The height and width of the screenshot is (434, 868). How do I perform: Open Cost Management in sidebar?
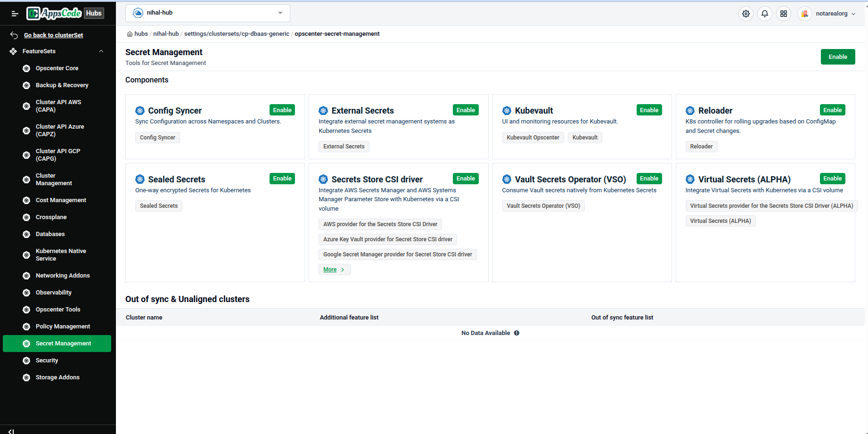57,200
